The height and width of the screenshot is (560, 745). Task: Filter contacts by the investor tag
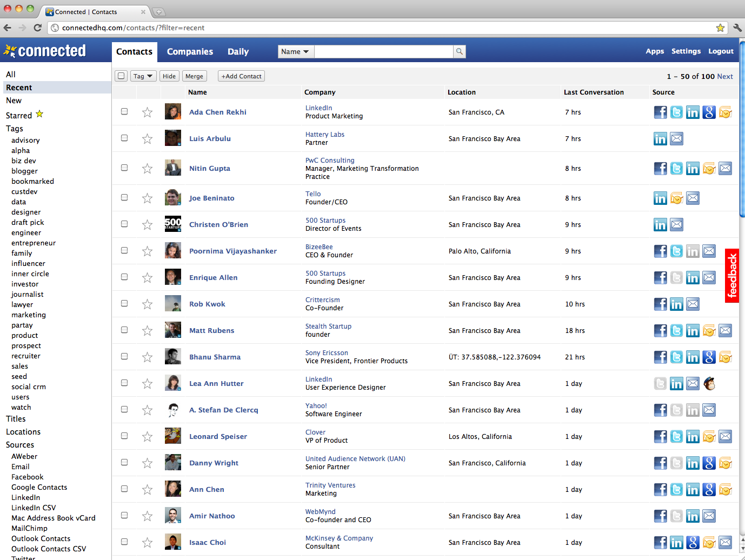pos(25,284)
